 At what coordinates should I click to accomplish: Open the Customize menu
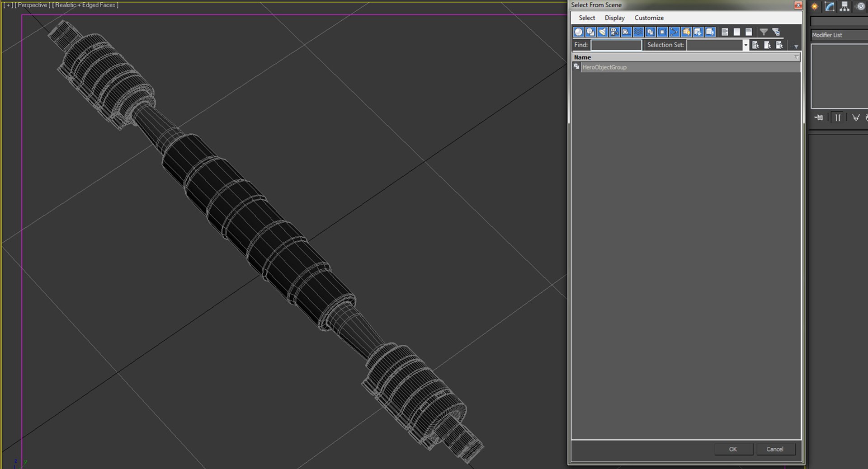pyautogui.click(x=649, y=18)
